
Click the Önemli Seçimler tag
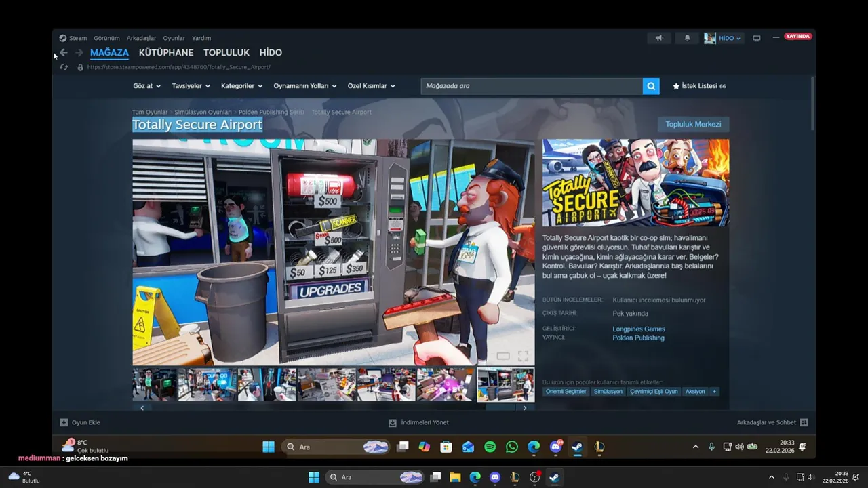coord(566,391)
